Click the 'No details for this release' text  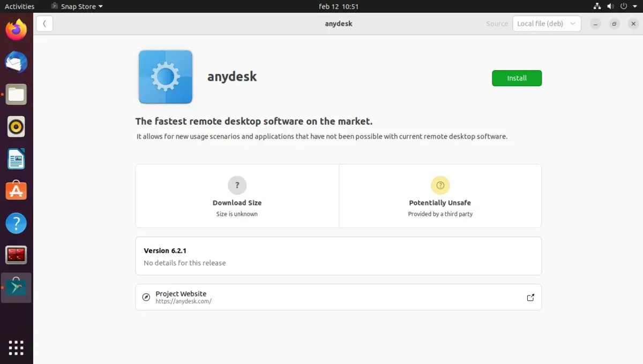[x=185, y=263]
